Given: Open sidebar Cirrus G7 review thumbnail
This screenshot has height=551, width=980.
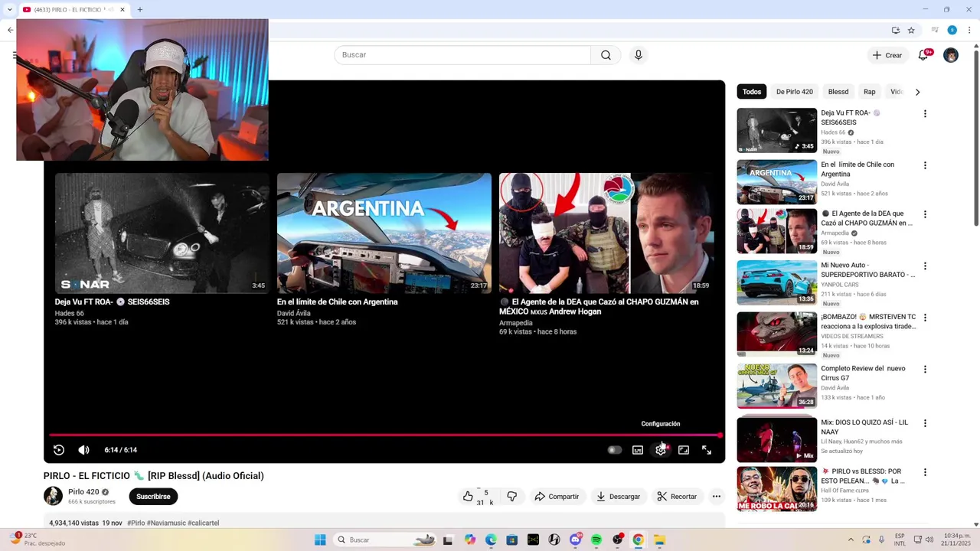Looking at the screenshot, I should [777, 386].
